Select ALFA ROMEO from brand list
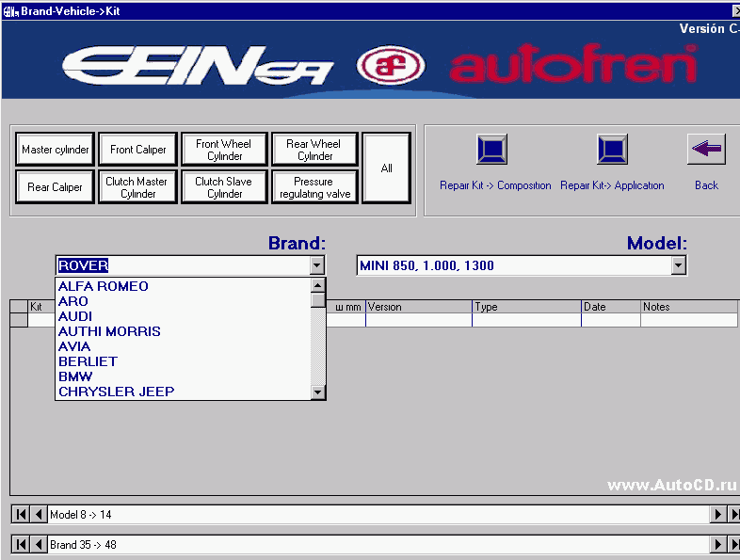This screenshot has height=560, width=740. 104,286
